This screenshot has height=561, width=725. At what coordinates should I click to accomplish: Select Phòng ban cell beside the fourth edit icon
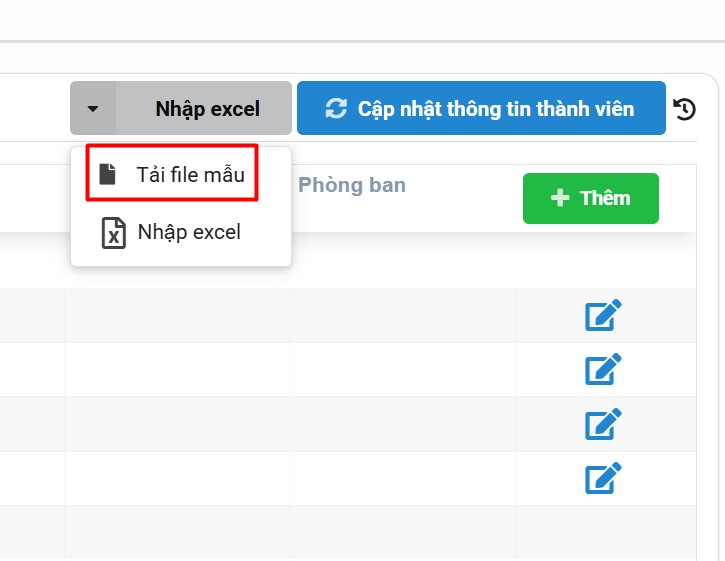(402, 478)
